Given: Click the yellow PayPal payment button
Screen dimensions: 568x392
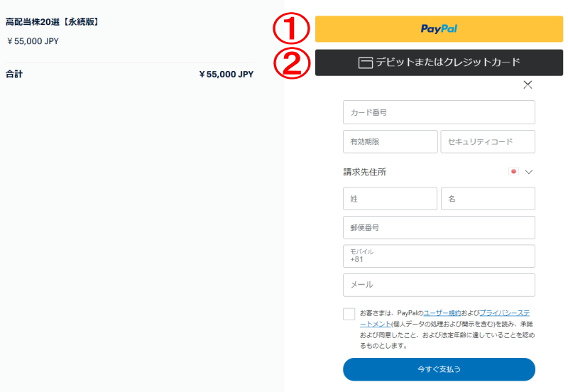Looking at the screenshot, I should [x=439, y=28].
